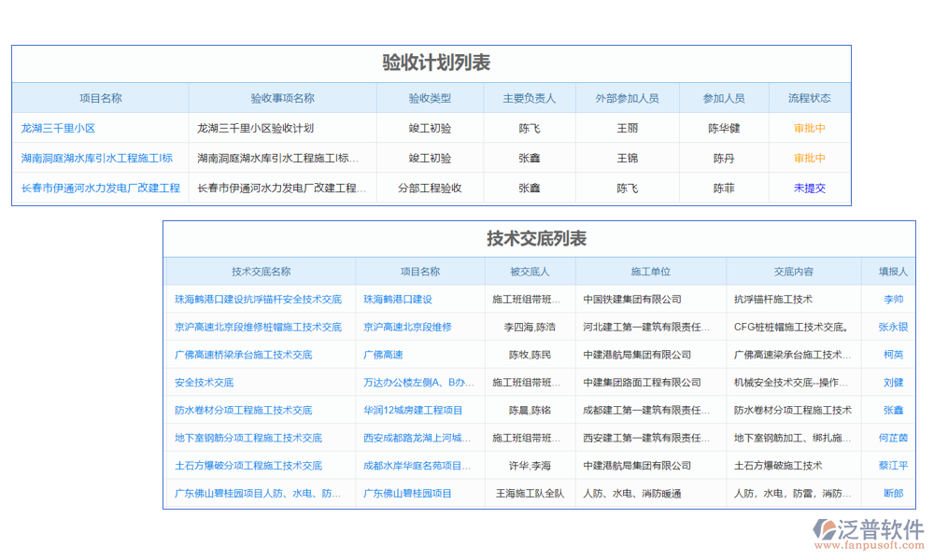Image resolution: width=934 pixels, height=560 pixels.
Task: Open the 龙湖三千里小区 project link
Action: (x=59, y=128)
